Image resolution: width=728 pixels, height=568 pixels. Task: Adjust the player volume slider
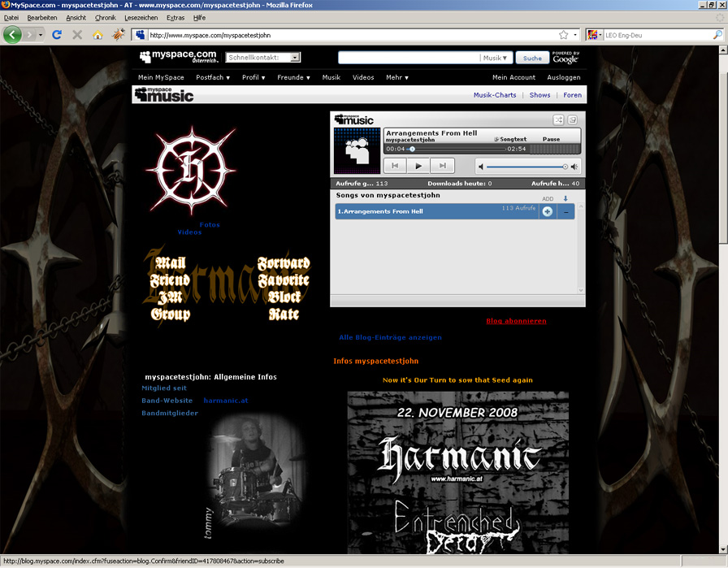click(527, 167)
